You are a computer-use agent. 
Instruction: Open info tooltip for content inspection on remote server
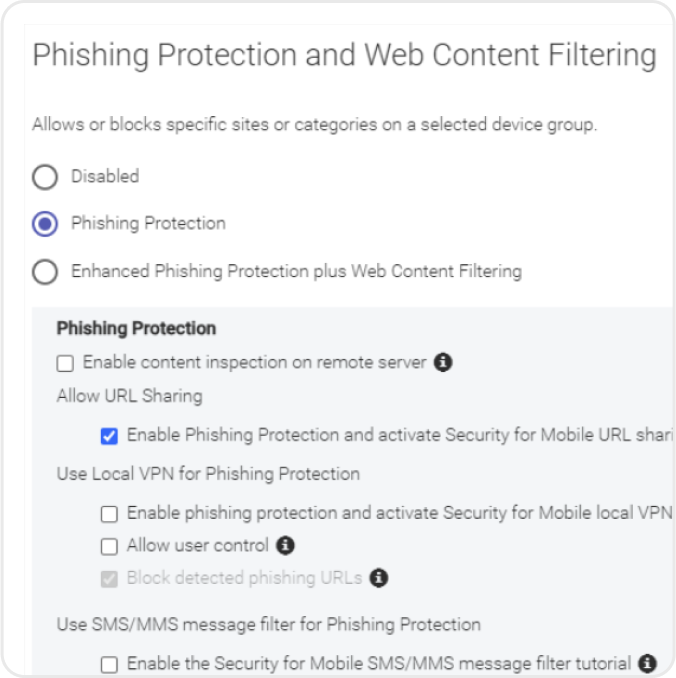click(443, 362)
